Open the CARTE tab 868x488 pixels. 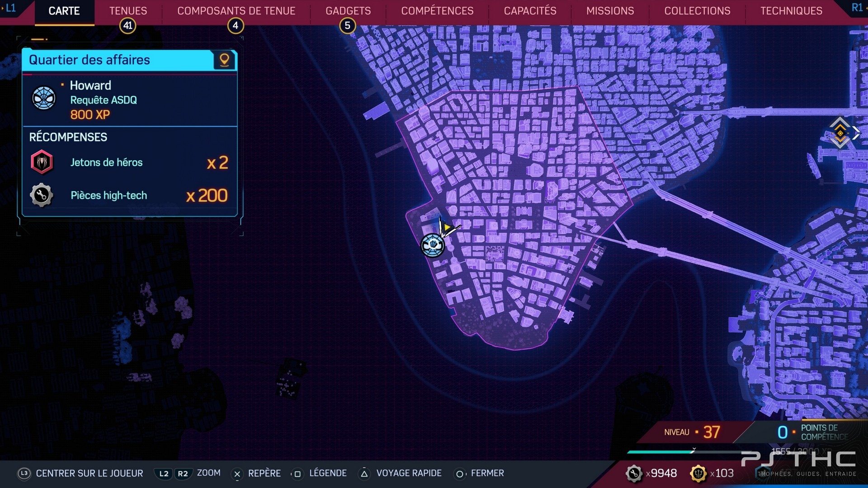click(x=64, y=11)
